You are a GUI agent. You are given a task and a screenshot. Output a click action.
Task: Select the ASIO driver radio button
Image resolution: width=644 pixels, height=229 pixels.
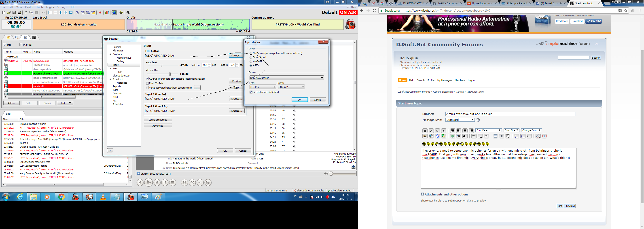pyautogui.click(x=251, y=65)
